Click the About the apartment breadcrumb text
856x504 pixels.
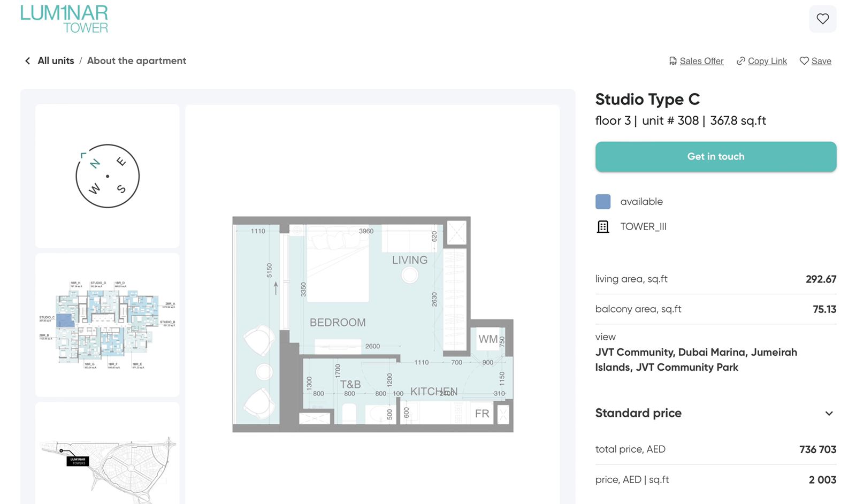point(136,61)
